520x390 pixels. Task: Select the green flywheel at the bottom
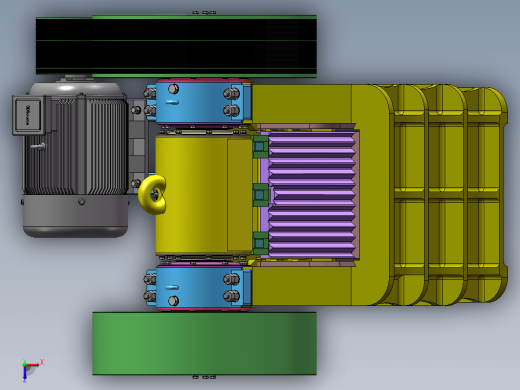(204, 344)
